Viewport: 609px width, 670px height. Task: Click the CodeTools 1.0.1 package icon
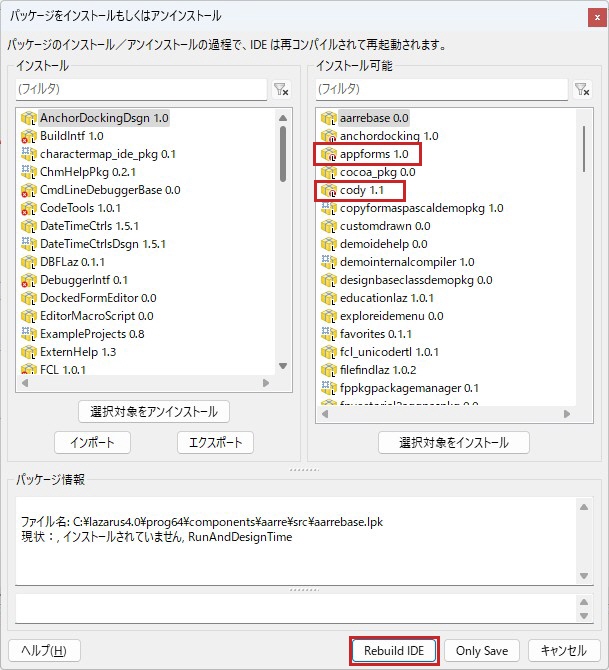(x=28, y=208)
